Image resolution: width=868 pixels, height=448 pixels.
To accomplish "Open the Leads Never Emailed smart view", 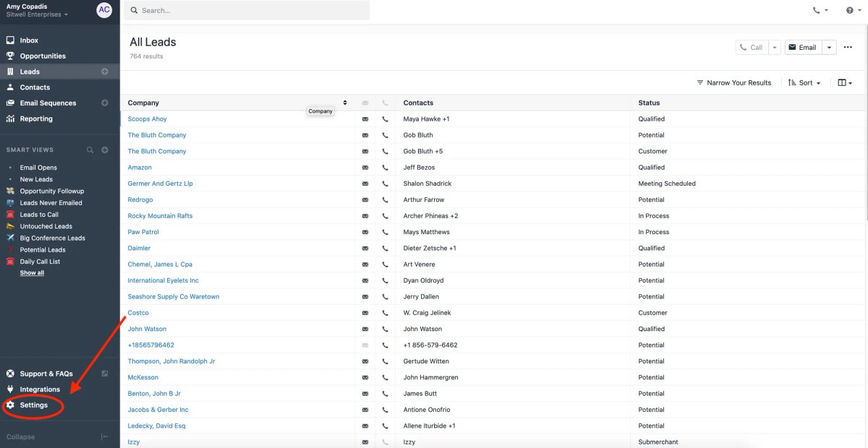I will pos(51,203).
